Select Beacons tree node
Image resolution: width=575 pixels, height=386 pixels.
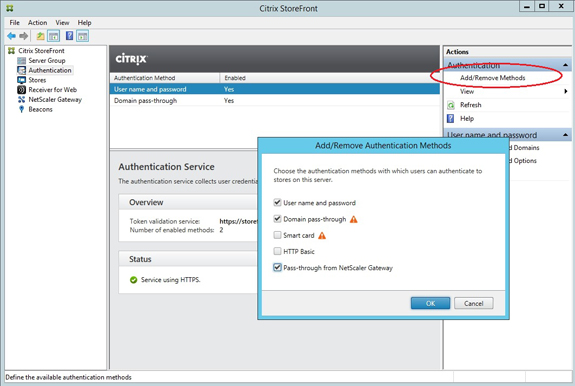pyautogui.click(x=41, y=109)
